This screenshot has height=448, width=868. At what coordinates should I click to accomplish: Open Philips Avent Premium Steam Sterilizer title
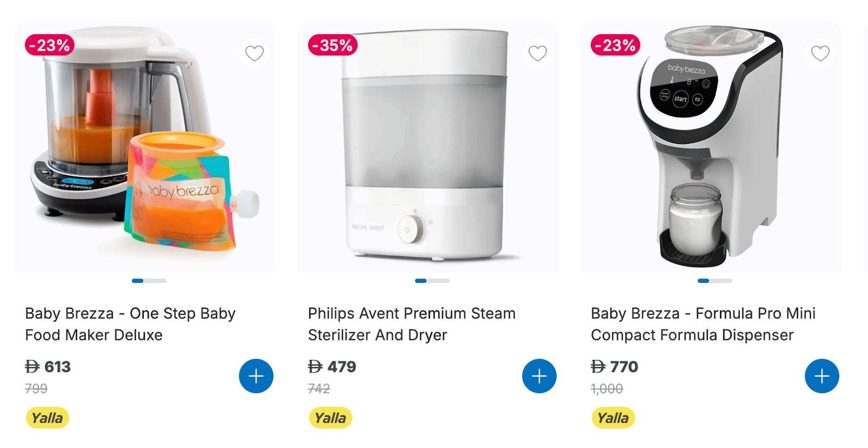coord(411,324)
